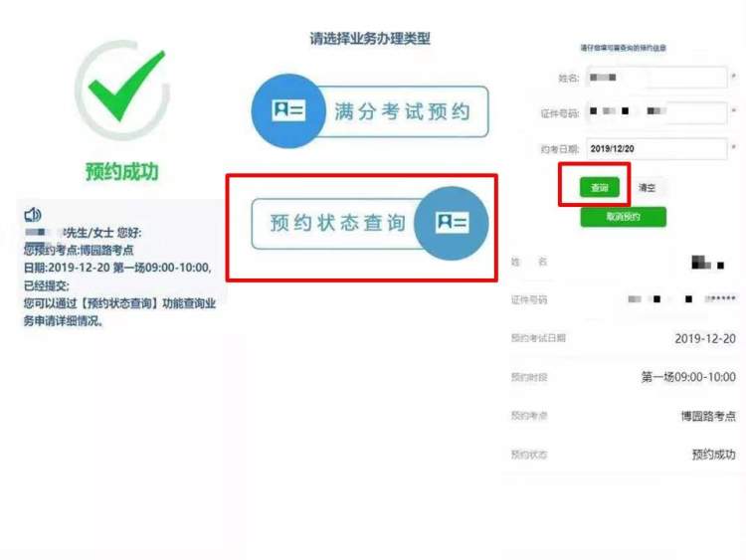The height and width of the screenshot is (560, 746).
Task: Select the 预约考点 博园路考点 result row
Action: coord(624,416)
